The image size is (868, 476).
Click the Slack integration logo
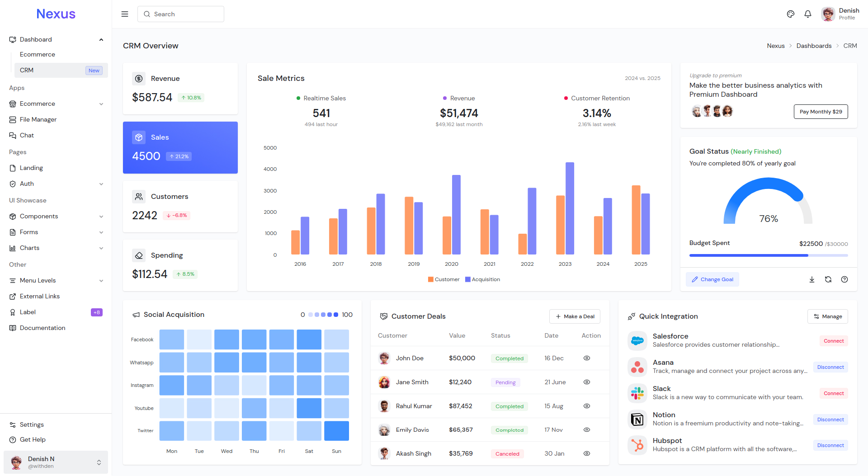[x=637, y=393]
